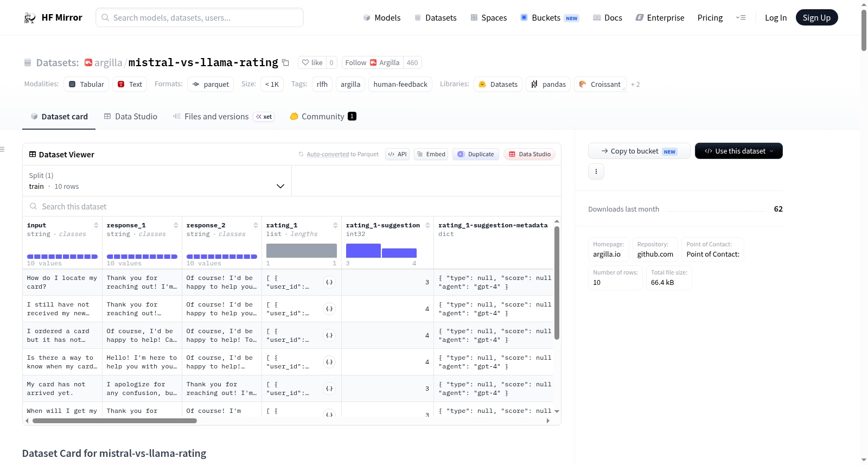
Task: Expand JSON icon in first rating_1 row
Action: (329, 282)
